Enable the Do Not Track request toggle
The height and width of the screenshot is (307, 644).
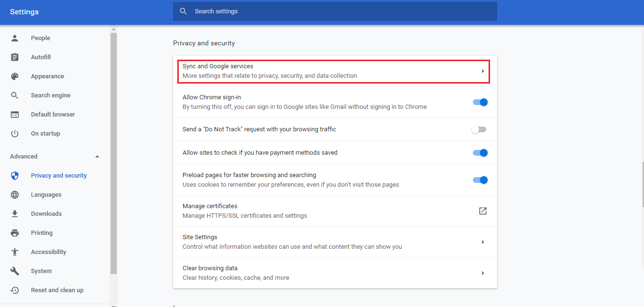pos(479,129)
